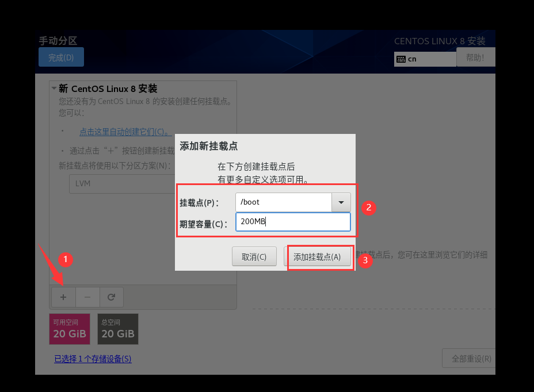The height and width of the screenshot is (392, 534).
Task: Click the desired capacity field showing 200MB
Action: pos(293,222)
